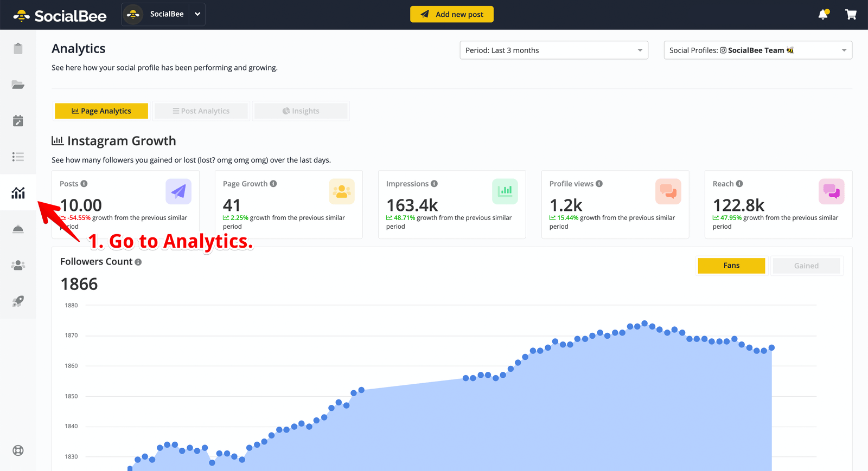The height and width of the screenshot is (471, 868).
Task: Click Reach speech bubbles icon
Action: point(832,191)
